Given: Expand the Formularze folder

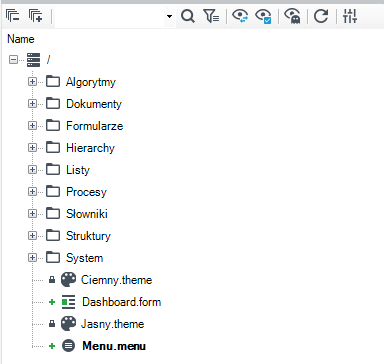Looking at the screenshot, I should [x=32, y=126].
